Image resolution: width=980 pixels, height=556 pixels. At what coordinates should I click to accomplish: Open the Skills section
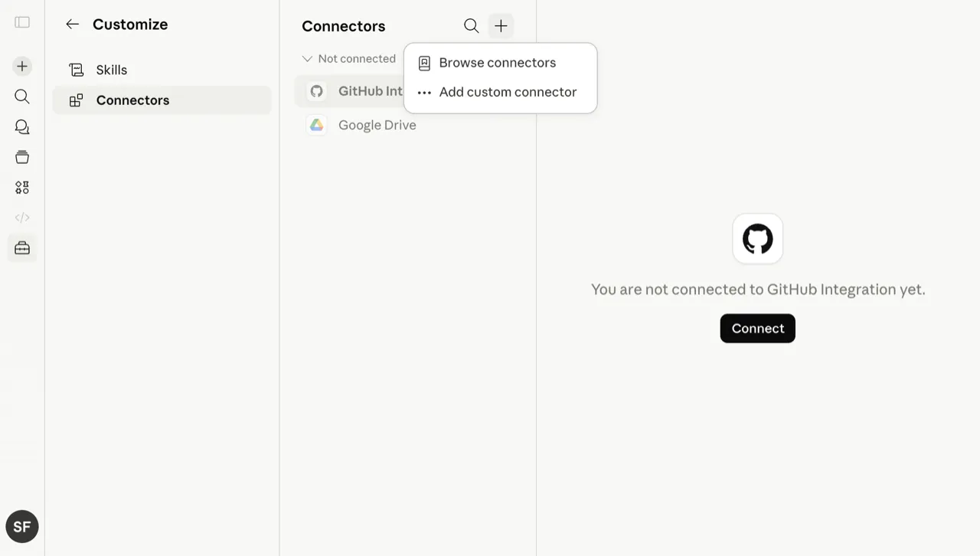(162, 70)
